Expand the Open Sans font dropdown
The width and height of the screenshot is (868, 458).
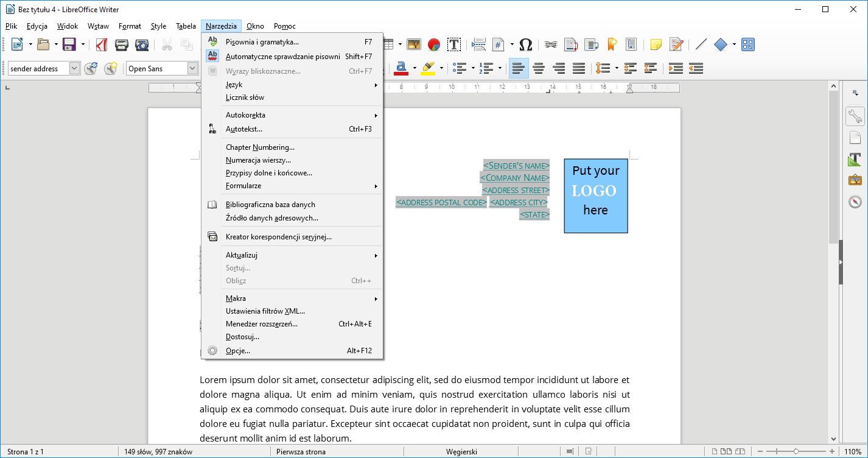point(192,69)
